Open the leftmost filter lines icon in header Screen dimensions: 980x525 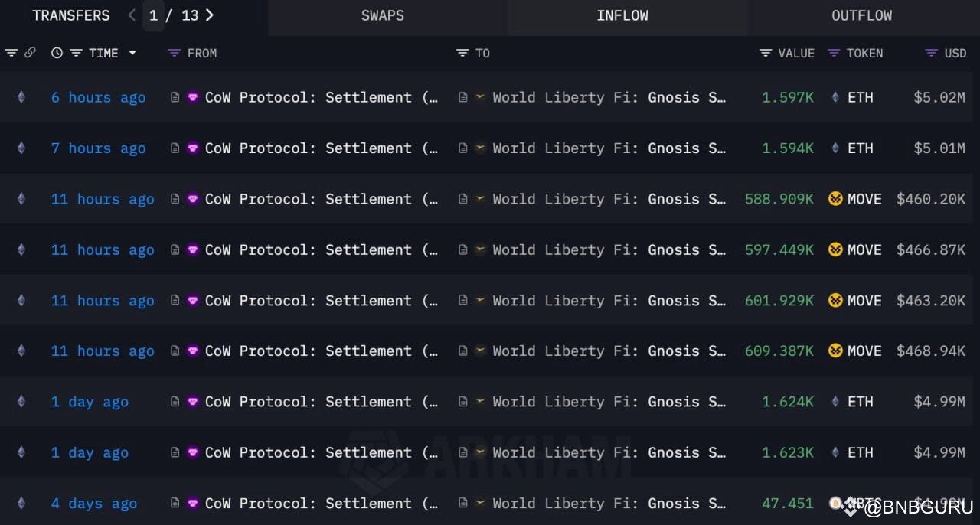click(11, 53)
